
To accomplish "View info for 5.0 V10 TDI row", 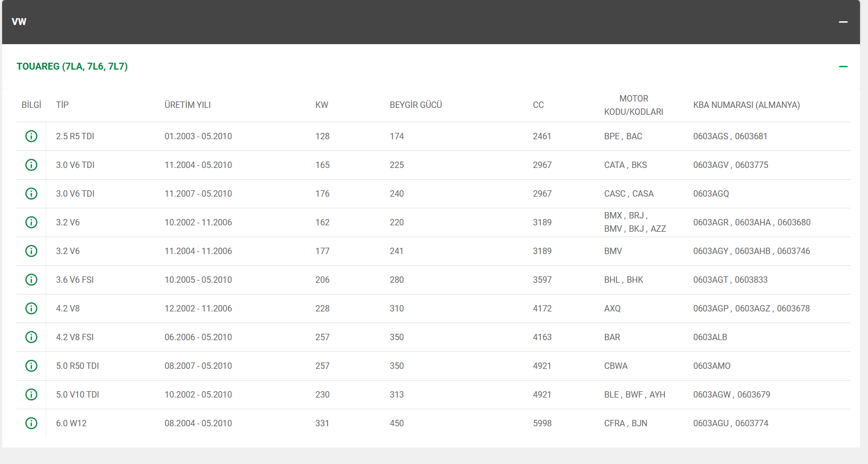I will [31, 394].
